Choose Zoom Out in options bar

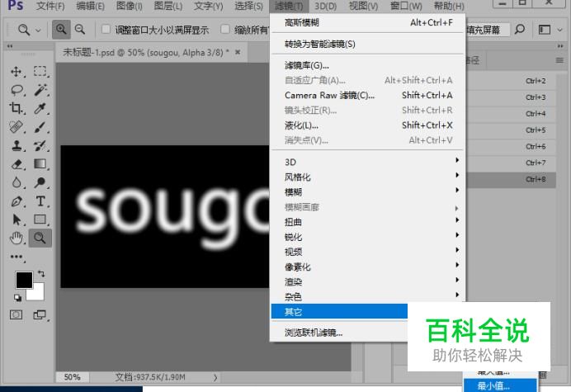(80, 30)
